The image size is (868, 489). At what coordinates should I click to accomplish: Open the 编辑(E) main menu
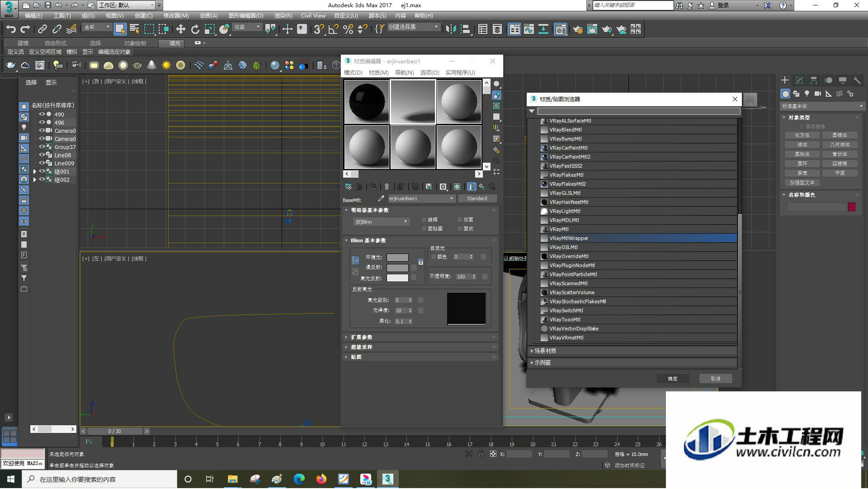[33, 16]
